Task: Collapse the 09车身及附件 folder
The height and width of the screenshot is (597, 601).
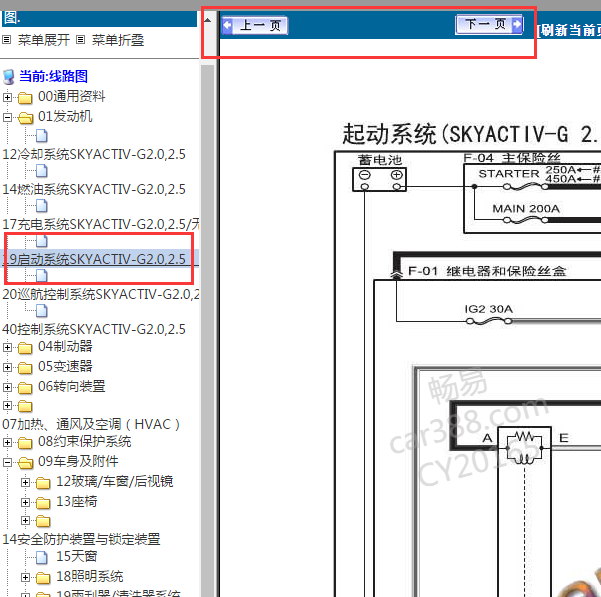Action: (x=7, y=463)
